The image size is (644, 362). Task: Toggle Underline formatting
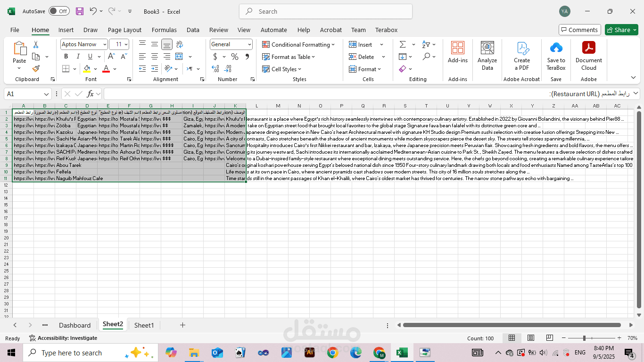click(x=90, y=57)
